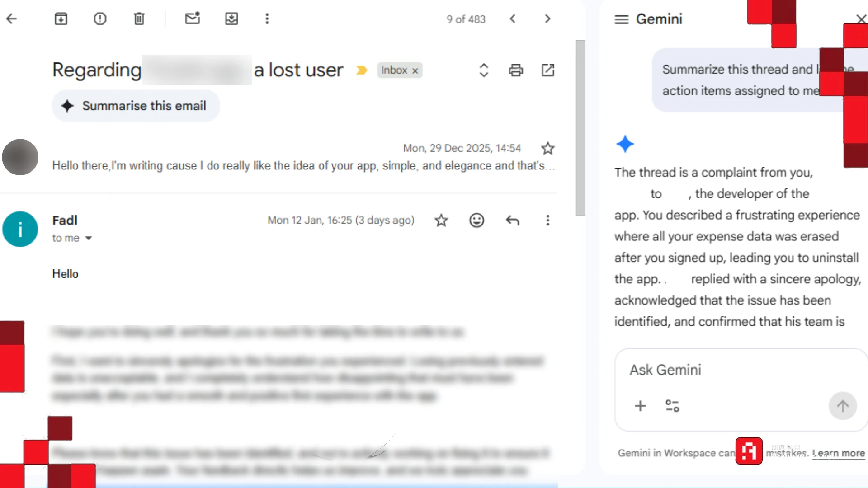Click the Summarise this email button
The height and width of the screenshot is (488, 868).
(x=136, y=106)
